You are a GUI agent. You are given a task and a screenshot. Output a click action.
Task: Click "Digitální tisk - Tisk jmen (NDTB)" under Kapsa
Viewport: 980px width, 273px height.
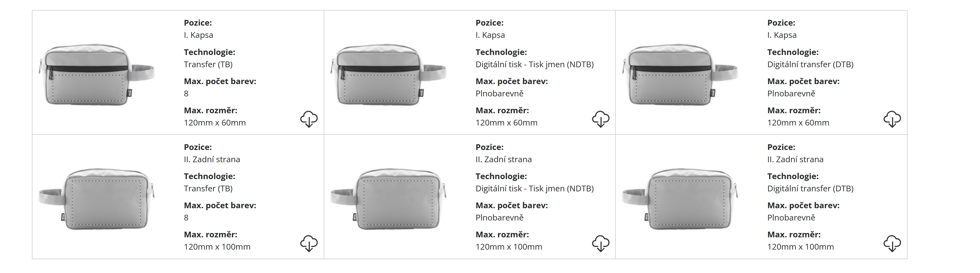535,64
